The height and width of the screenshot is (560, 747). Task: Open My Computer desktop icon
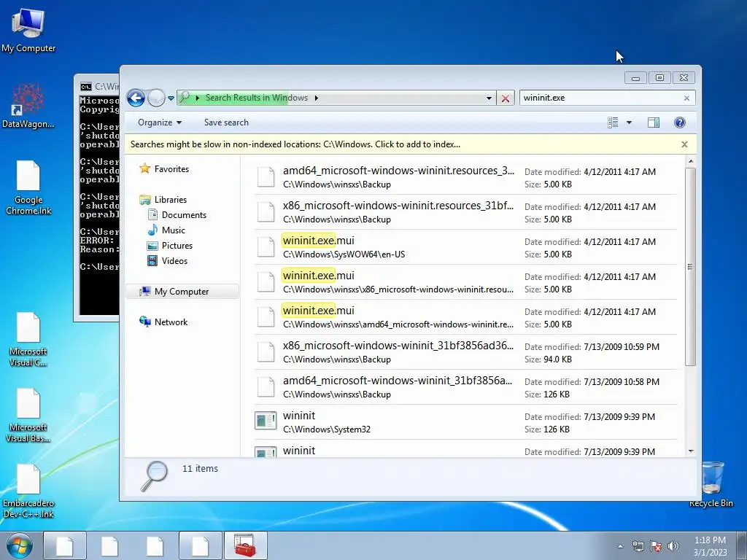[x=28, y=30]
